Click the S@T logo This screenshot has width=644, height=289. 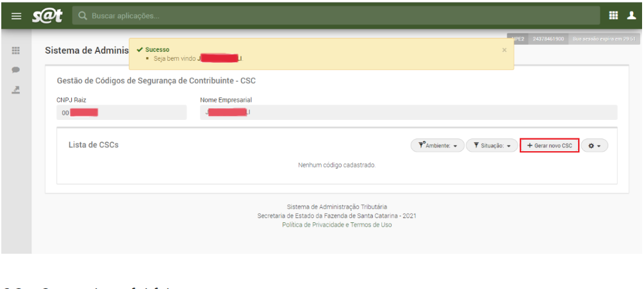pyautogui.click(x=47, y=15)
